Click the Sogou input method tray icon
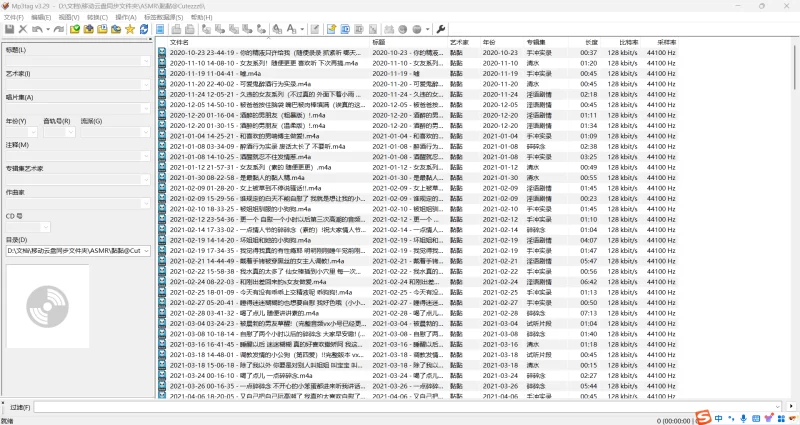Screen dimensions: 800x425 coord(704,416)
